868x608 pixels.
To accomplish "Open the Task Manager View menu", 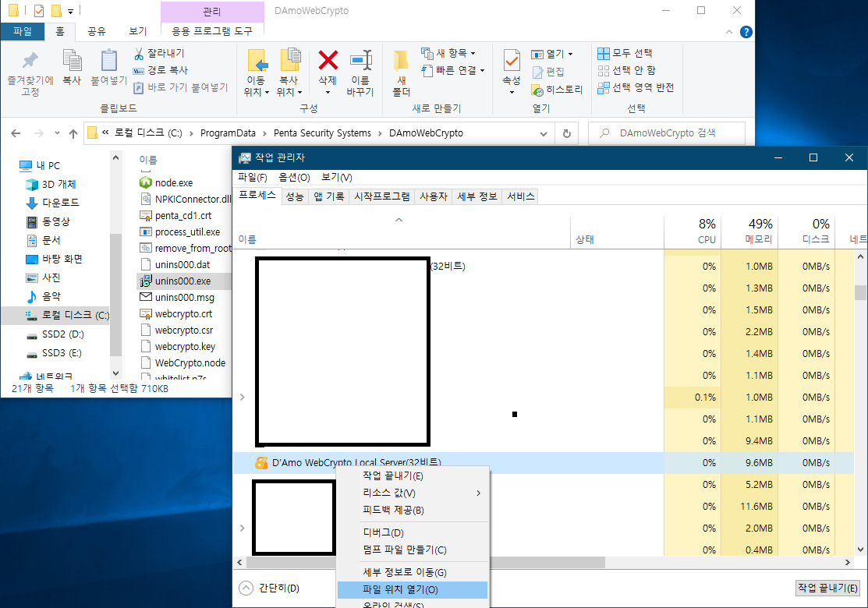I will tap(337, 177).
